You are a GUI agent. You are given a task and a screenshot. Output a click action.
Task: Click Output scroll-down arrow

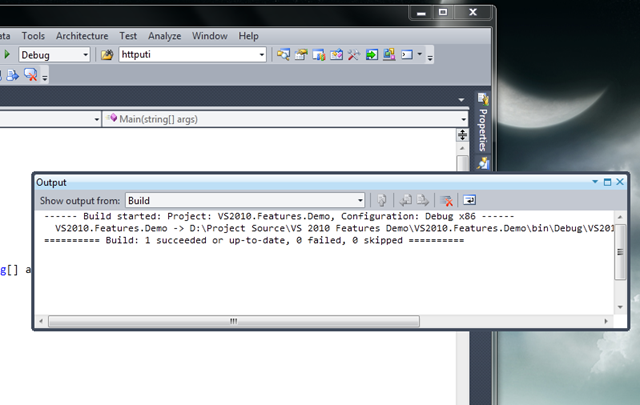[620, 307]
